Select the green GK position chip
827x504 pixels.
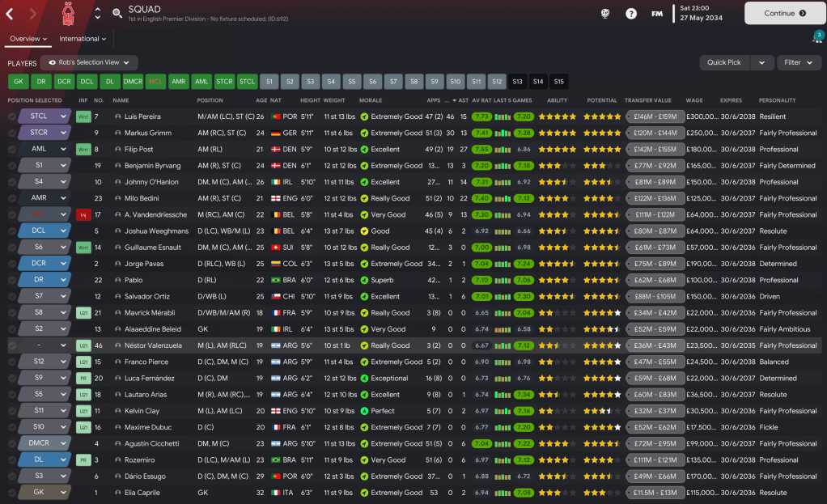(18, 82)
